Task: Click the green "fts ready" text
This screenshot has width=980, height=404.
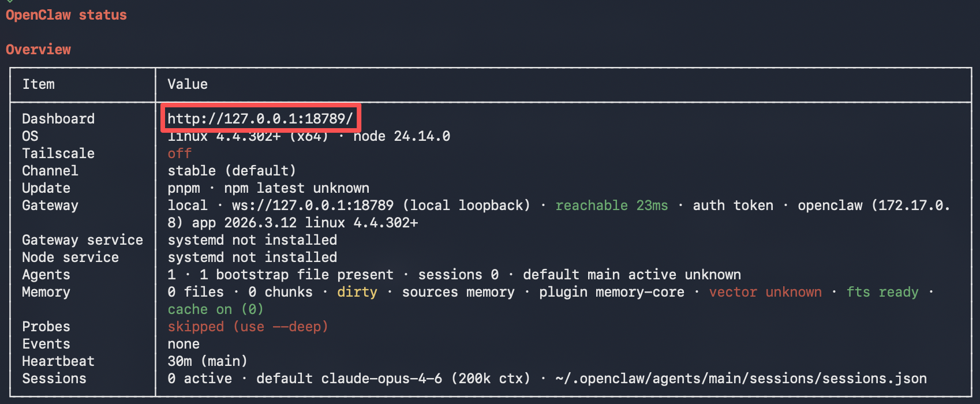Action: (882, 292)
